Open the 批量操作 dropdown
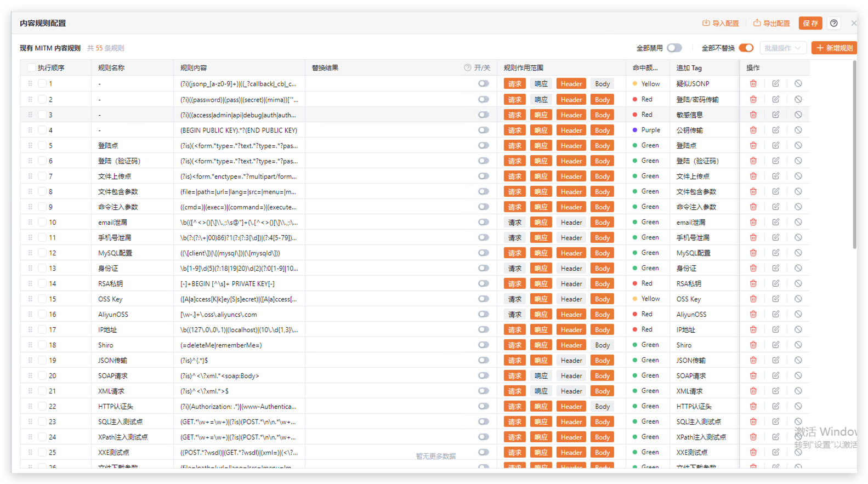 click(x=782, y=48)
